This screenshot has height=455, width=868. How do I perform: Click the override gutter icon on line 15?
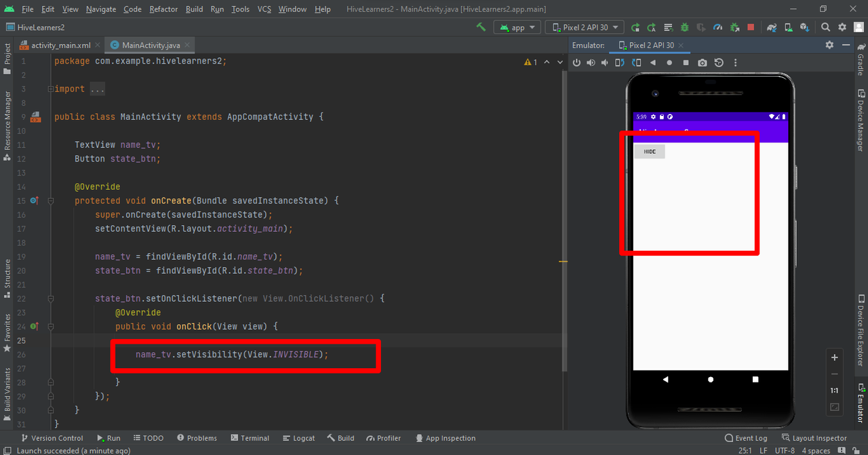click(x=35, y=201)
